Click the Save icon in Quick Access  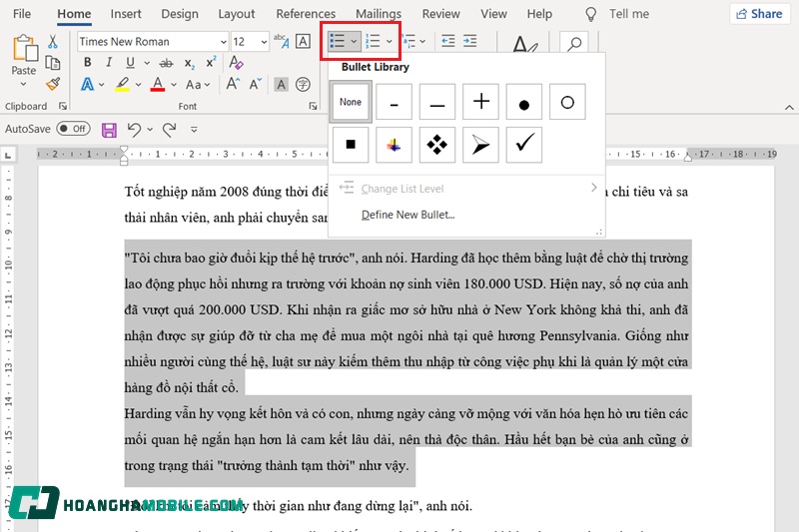pos(109,129)
